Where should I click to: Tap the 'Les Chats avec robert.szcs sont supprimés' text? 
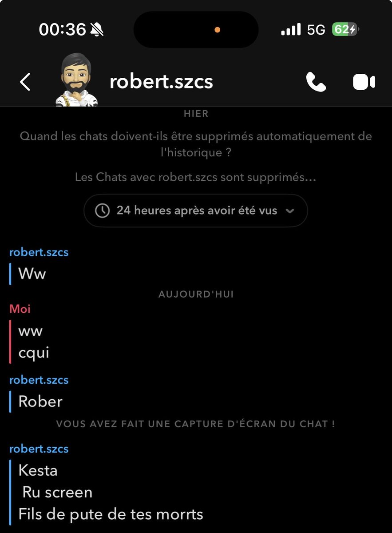point(196,177)
